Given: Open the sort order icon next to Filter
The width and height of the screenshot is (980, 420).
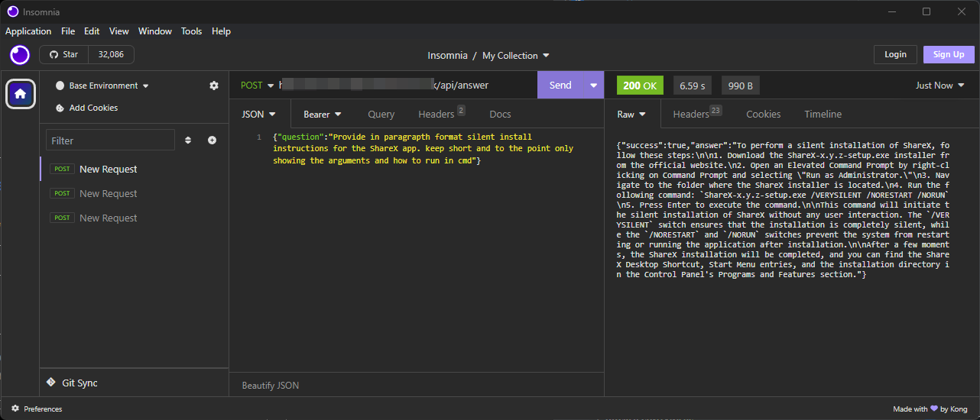Looking at the screenshot, I should point(188,141).
